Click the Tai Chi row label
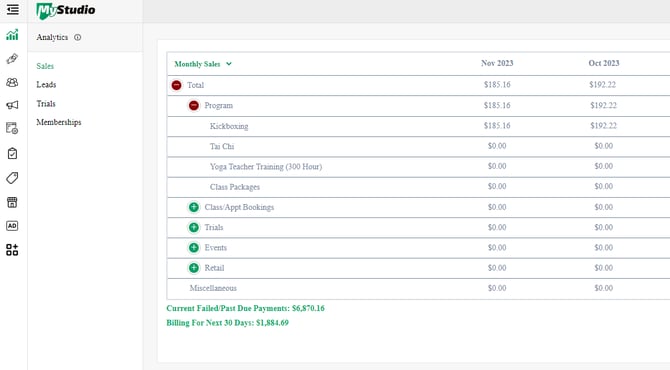This screenshot has width=670, height=370. click(x=222, y=146)
